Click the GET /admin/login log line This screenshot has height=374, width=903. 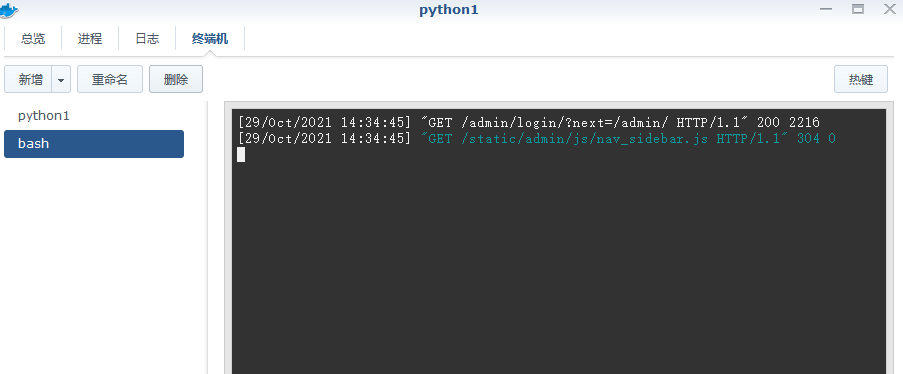click(528, 122)
